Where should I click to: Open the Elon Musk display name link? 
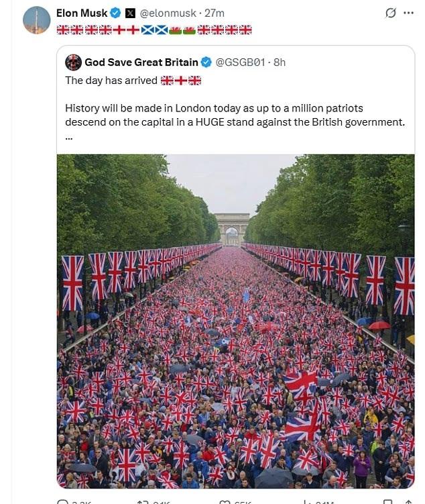point(82,13)
